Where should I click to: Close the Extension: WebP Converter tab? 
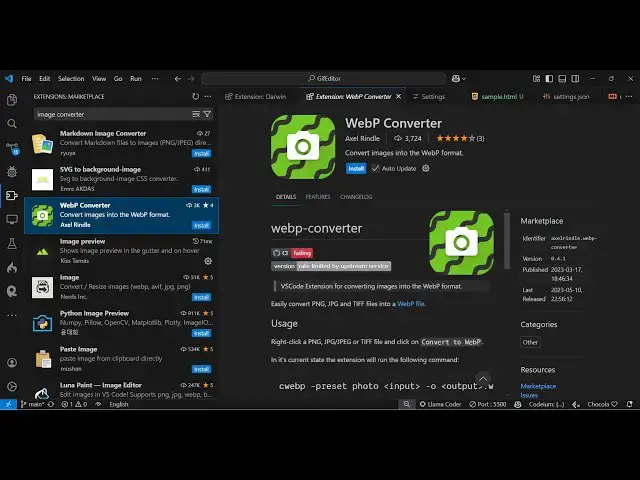(x=398, y=96)
